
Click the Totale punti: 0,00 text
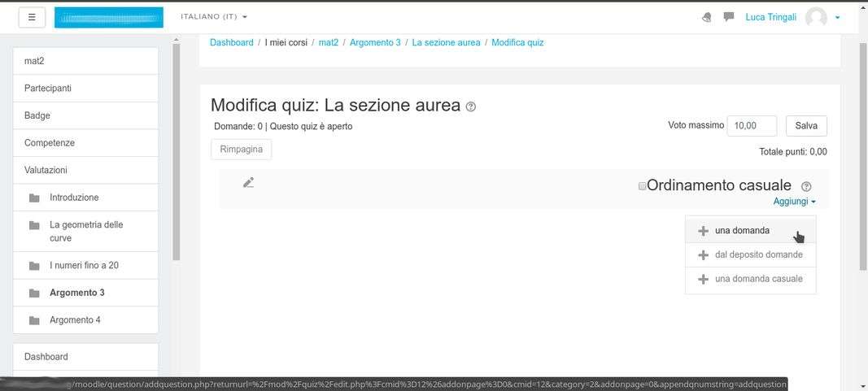(793, 151)
